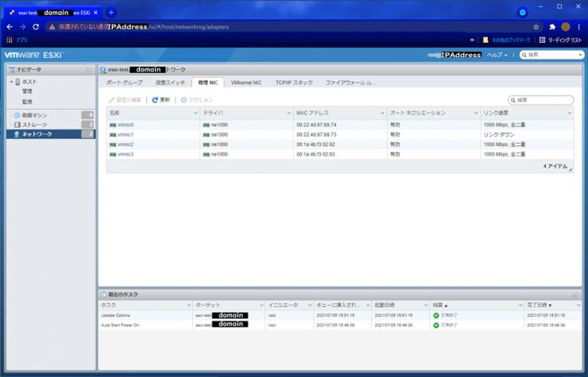Click the NIC list search field

point(541,100)
